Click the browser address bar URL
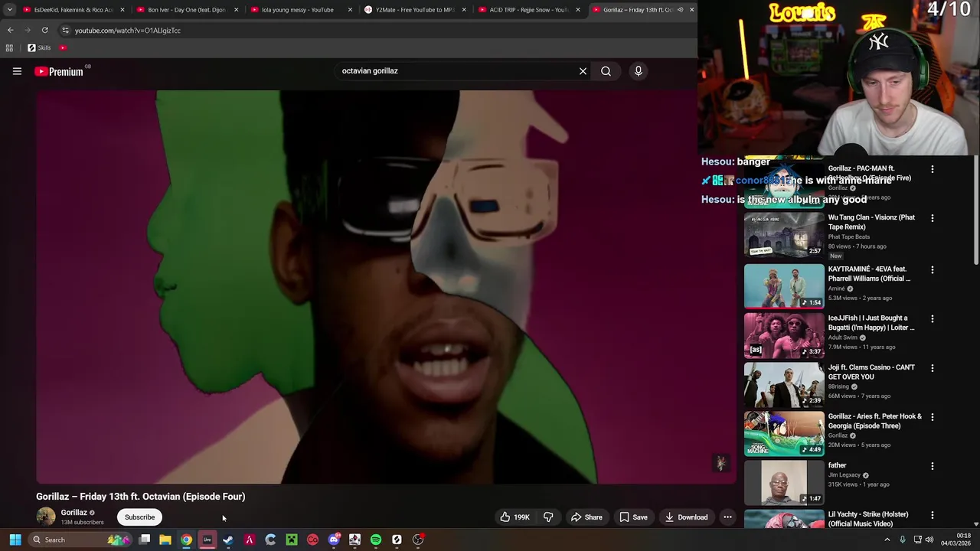The image size is (980, 551). 128,31
